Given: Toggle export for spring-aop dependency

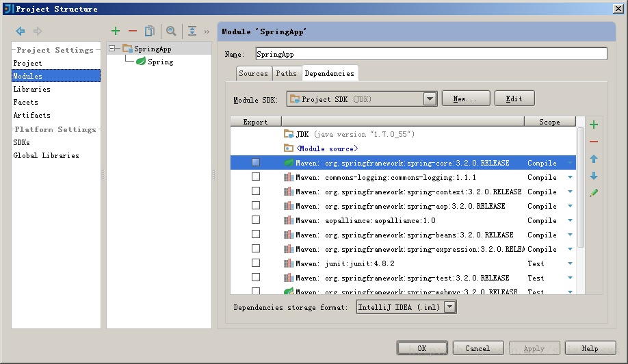Looking at the screenshot, I should click(x=256, y=205).
